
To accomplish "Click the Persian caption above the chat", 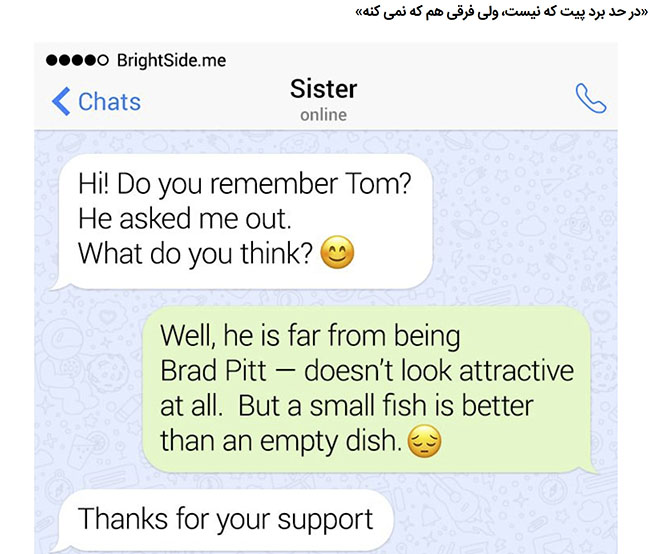I will 501,12.
